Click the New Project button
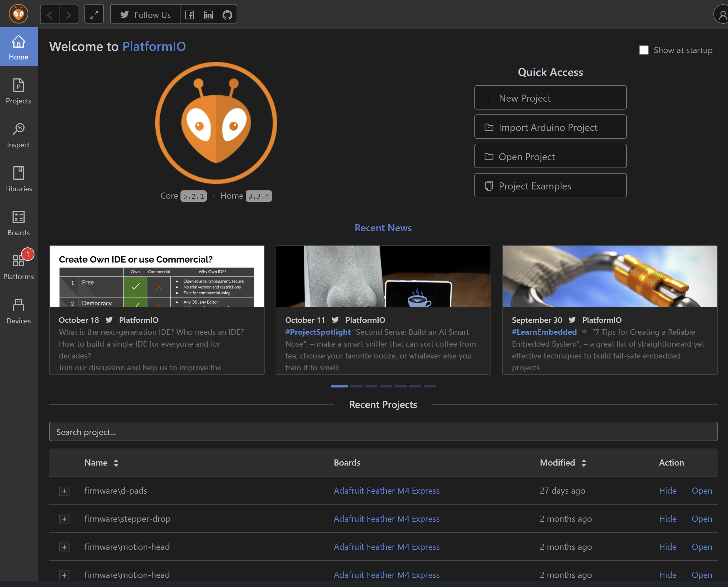728x587 pixels. (550, 98)
